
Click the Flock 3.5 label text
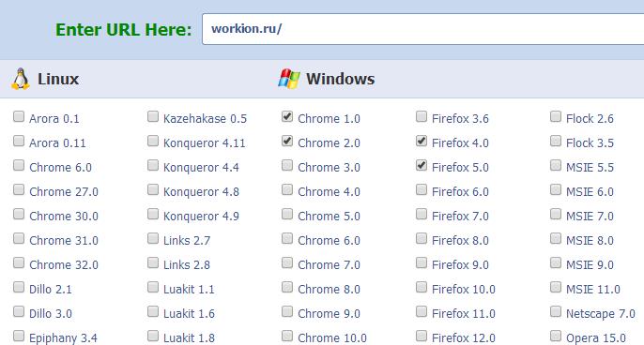pos(590,143)
